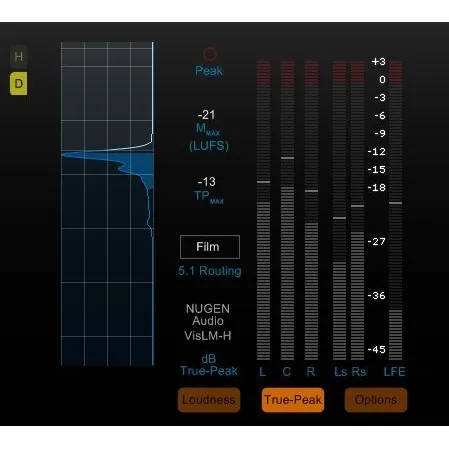Click the 5.1 Routing label
Screen dimensions: 449x449
click(x=210, y=271)
